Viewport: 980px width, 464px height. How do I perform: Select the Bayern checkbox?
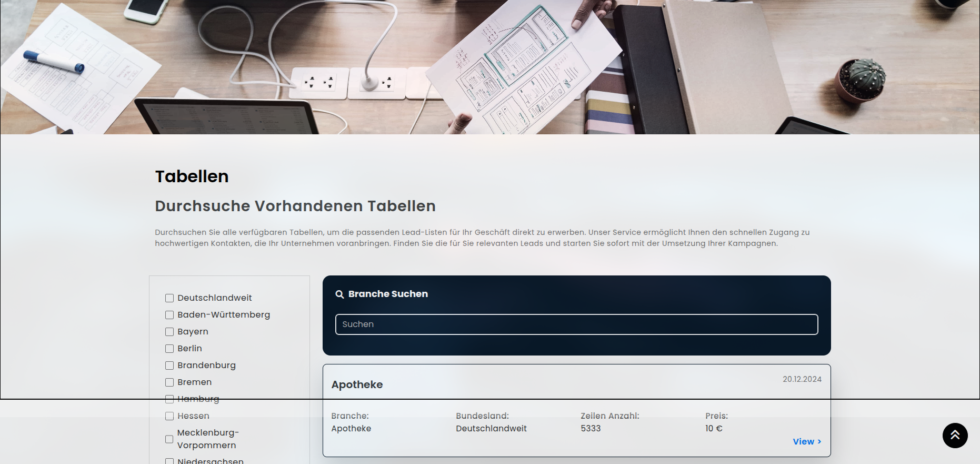[169, 332]
